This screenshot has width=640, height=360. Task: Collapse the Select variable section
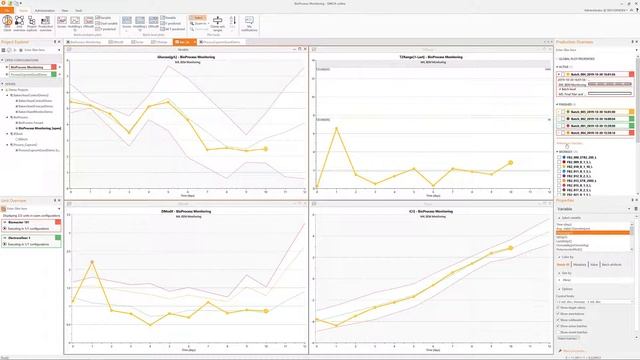(559, 218)
